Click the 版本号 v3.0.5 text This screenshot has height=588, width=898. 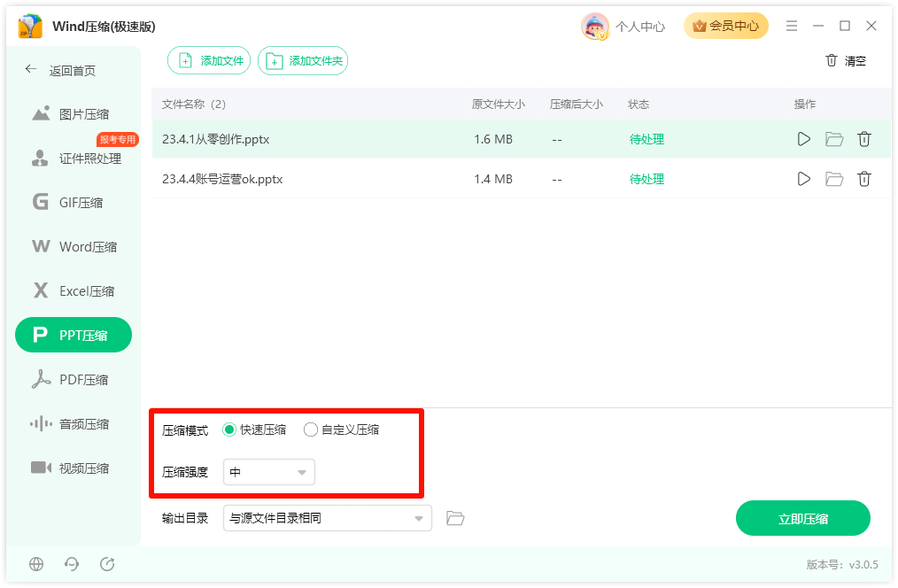tap(842, 564)
